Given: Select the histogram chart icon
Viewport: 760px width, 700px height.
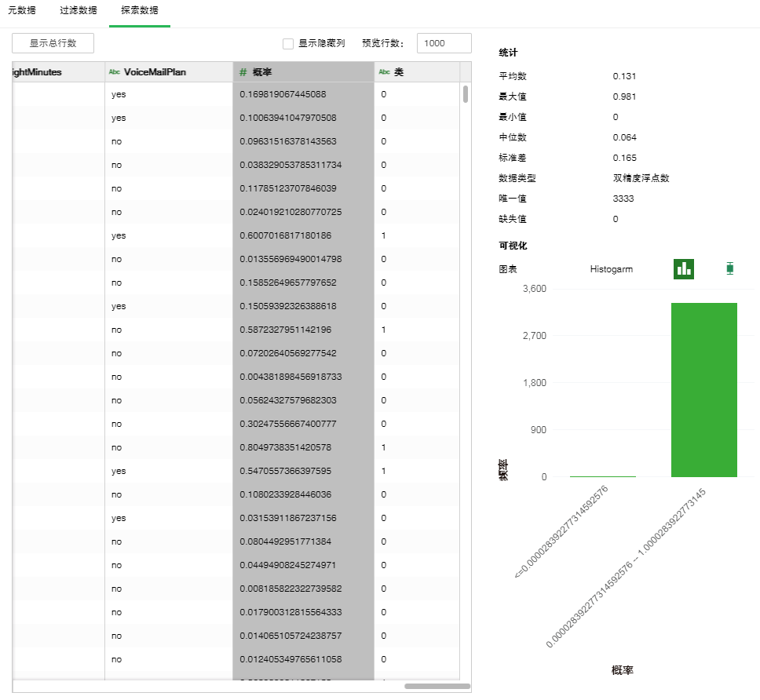Looking at the screenshot, I should tap(684, 268).
